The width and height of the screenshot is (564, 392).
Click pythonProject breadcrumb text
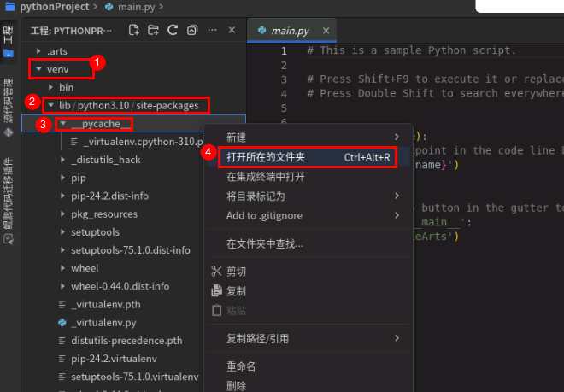(55, 7)
